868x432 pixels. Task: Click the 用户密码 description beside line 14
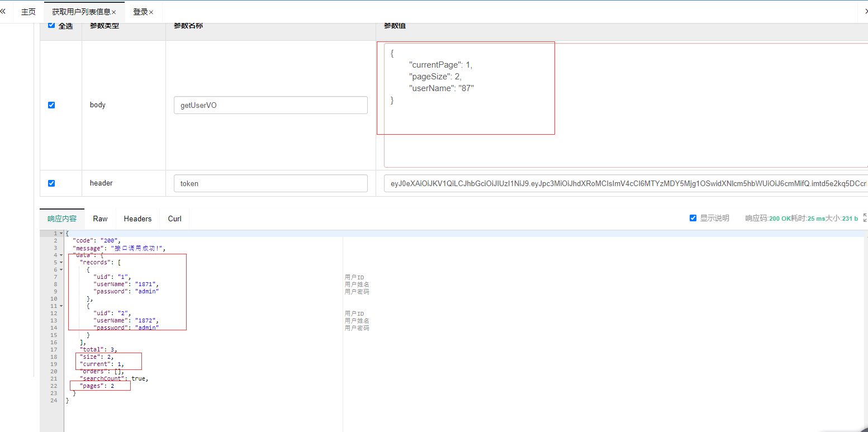coord(357,327)
